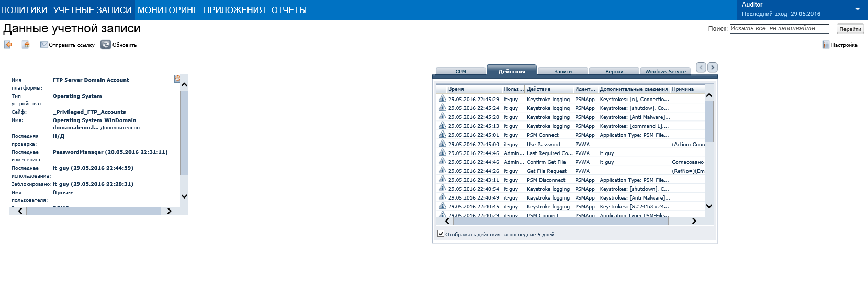Image resolution: width=868 pixels, height=286 pixels.
Task: Open the ПОЛИТИКИ menu
Action: (x=24, y=10)
